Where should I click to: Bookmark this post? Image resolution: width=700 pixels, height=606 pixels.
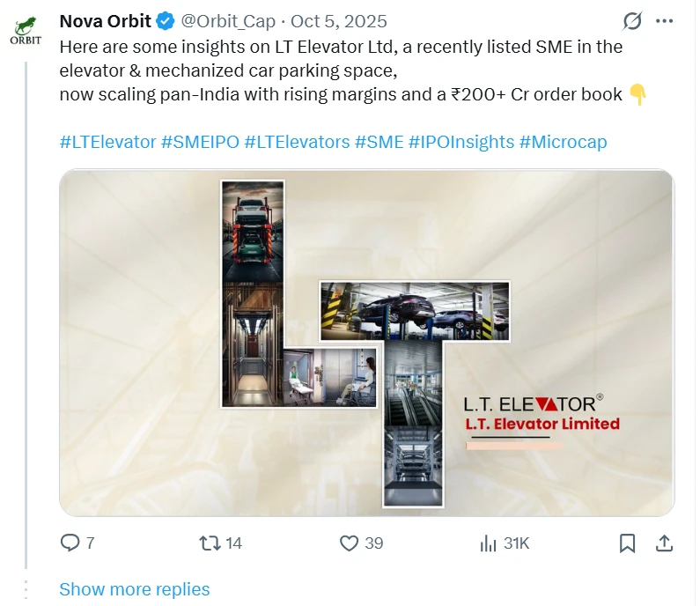[627, 543]
